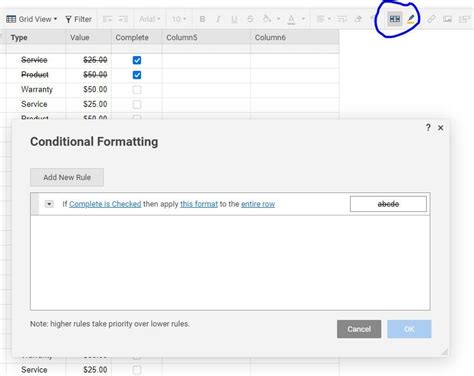The image size is (474, 376).
Task: Toggle Italic formatting
Action: (218, 19)
